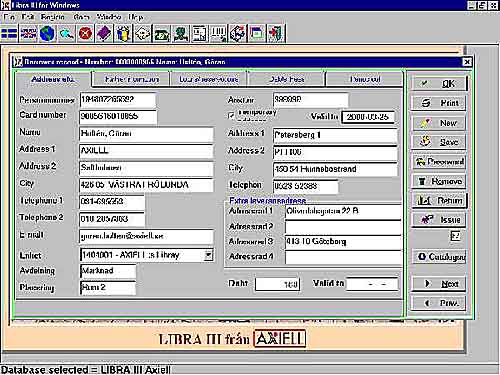This screenshot has width=500, height=375.
Task: Switch to the Debts Fees tab
Action: click(x=286, y=79)
